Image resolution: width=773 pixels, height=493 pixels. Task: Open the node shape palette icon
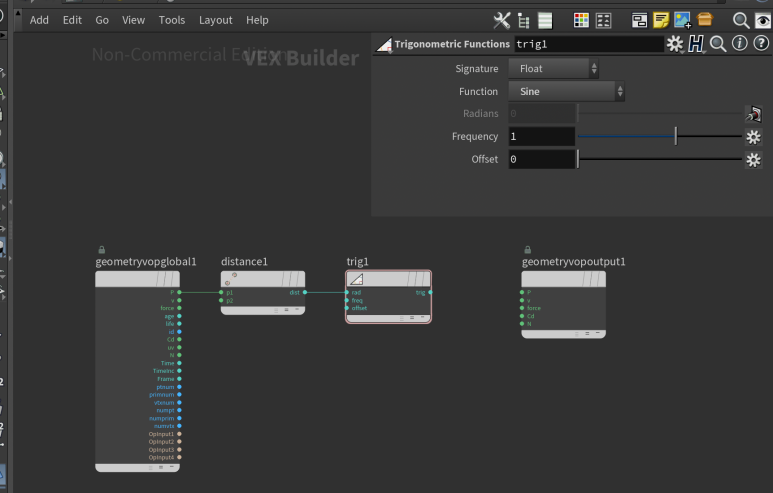coord(603,20)
